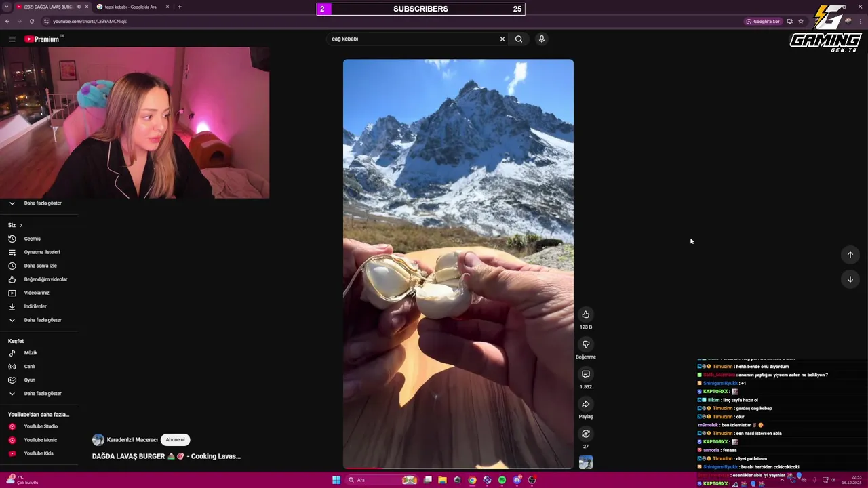Open Chrome three-dot menu

861,21
